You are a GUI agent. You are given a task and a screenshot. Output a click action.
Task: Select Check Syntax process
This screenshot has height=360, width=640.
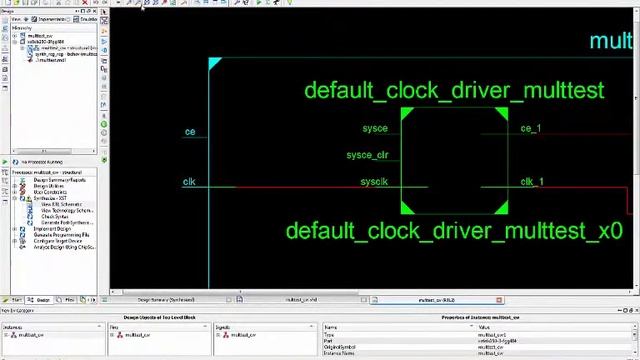55,217
